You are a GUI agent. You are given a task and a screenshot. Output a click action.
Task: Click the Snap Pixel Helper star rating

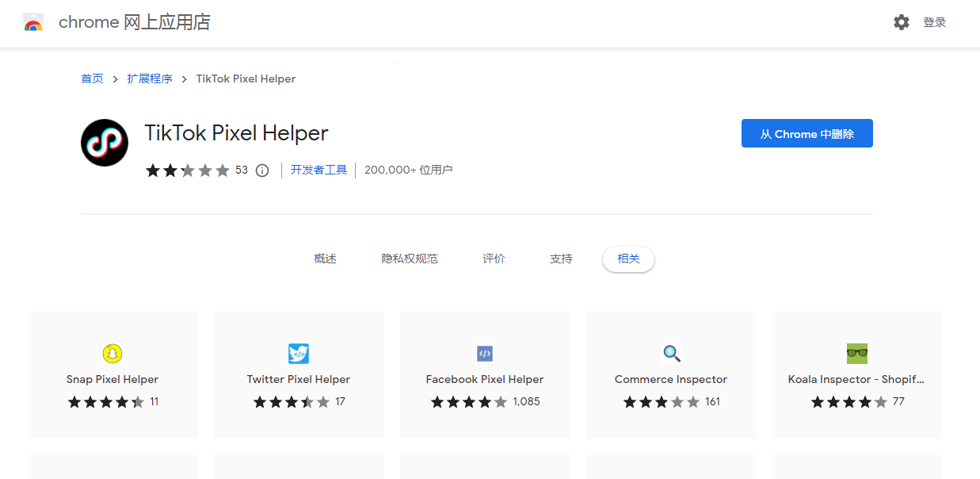(x=106, y=402)
